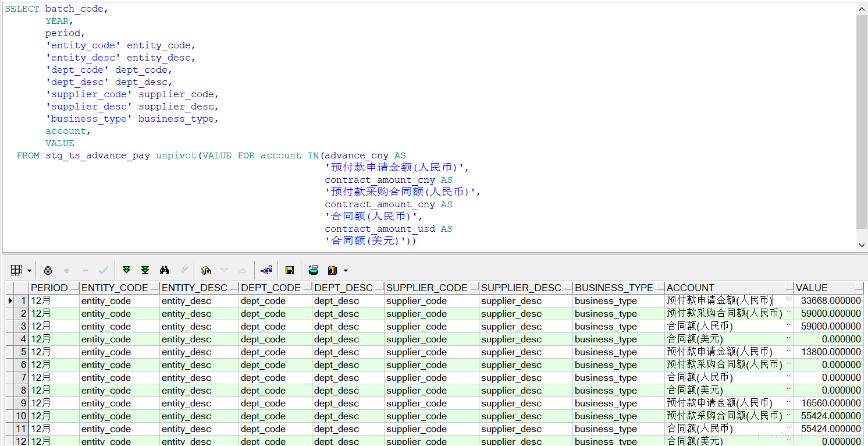Click the value 33668.000000 cell

point(828,300)
